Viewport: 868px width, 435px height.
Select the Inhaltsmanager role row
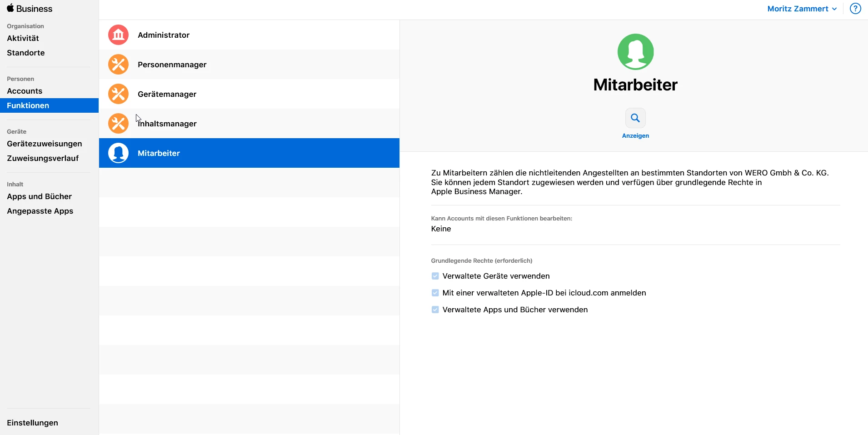249,124
